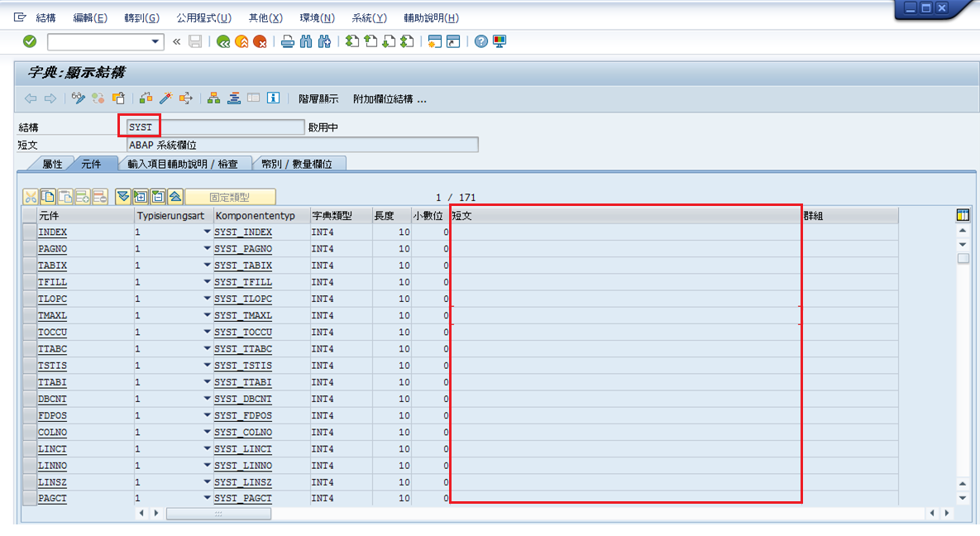Click the 短文 field showing ABAP 系統欄位

click(303, 145)
